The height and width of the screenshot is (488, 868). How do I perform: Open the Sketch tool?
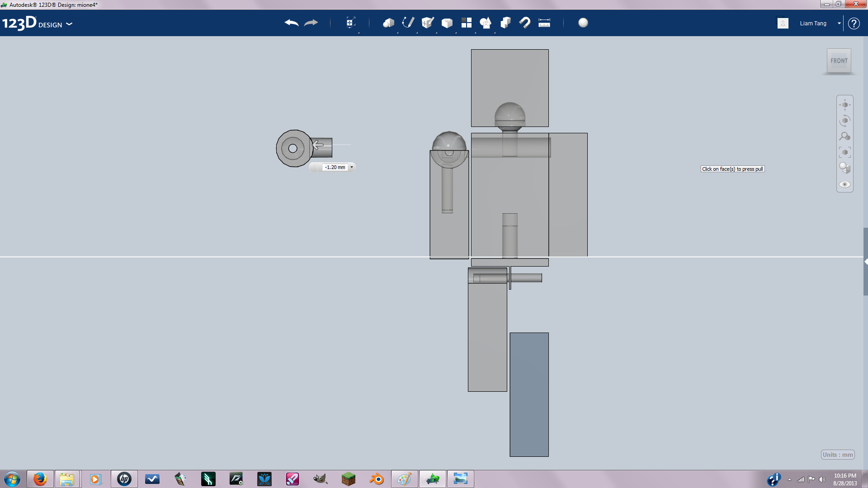coord(408,23)
